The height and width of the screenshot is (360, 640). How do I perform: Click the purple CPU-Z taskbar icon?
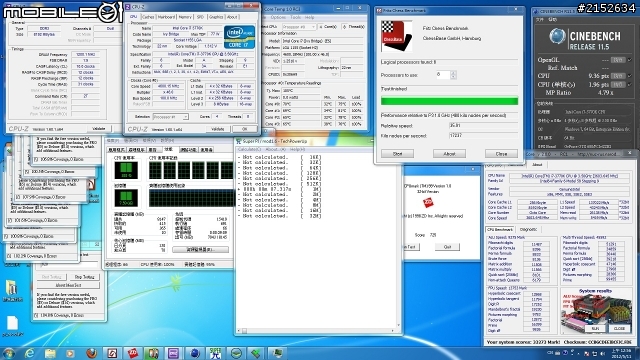174,353
